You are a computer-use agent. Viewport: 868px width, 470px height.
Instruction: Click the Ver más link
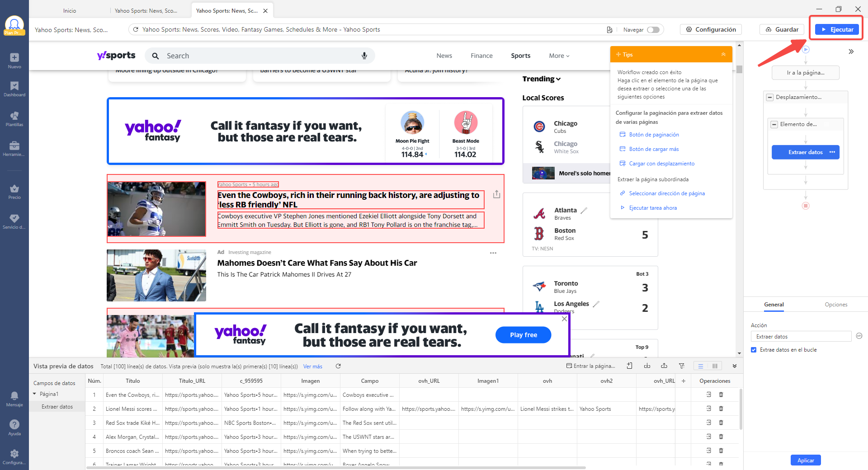coord(313,367)
